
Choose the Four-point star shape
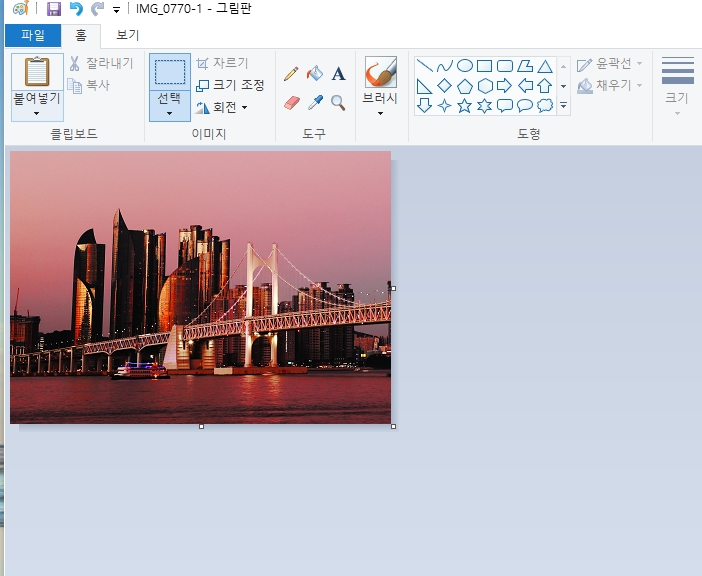(x=444, y=106)
